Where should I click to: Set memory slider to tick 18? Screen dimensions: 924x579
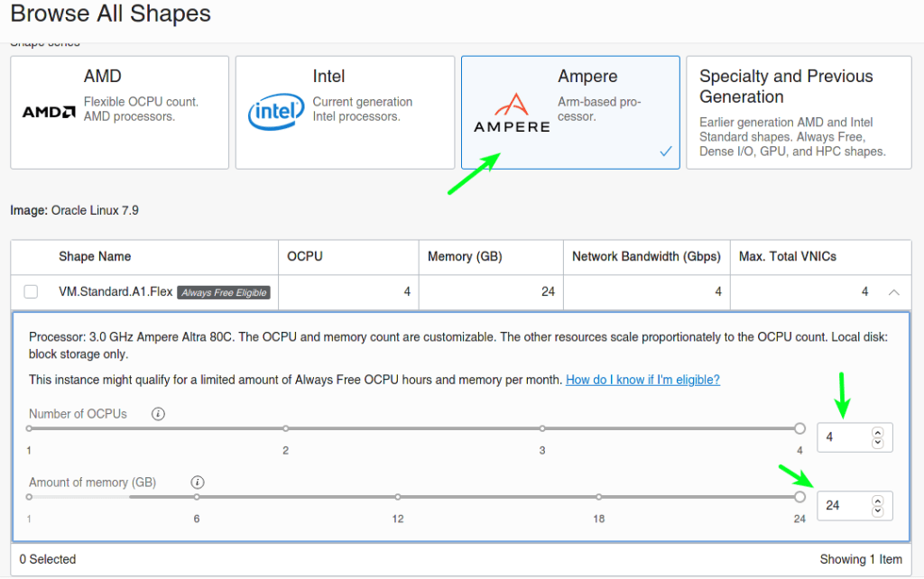coord(599,497)
